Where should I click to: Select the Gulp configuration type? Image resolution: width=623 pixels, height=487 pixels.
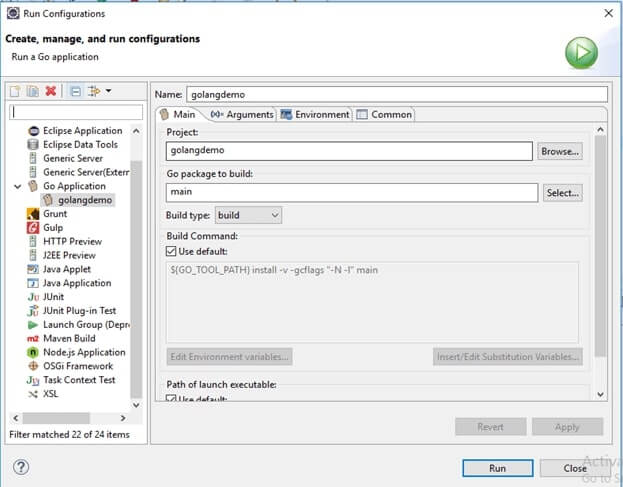click(52, 227)
